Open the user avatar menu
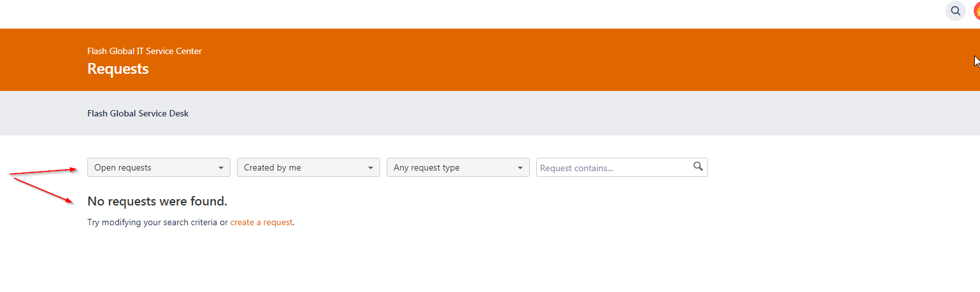The image size is (980, 292). pos(977,11)
